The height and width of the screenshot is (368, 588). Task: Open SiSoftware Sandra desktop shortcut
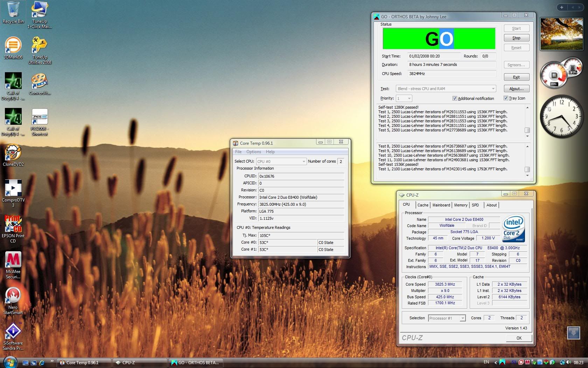pos(13,337)
